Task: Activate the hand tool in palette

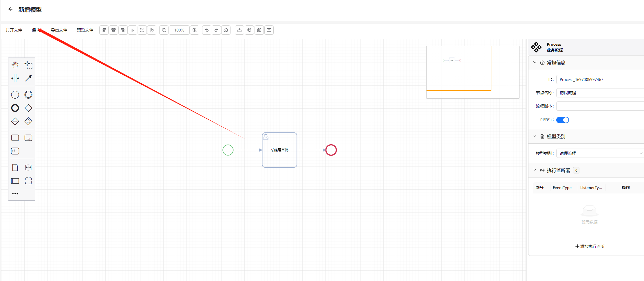Action: (15, 65)
